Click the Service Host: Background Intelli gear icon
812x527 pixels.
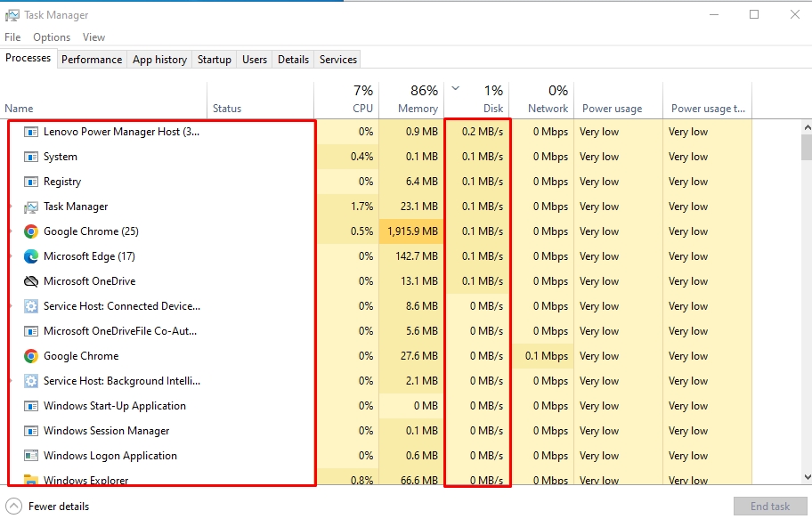click(31, 381)
